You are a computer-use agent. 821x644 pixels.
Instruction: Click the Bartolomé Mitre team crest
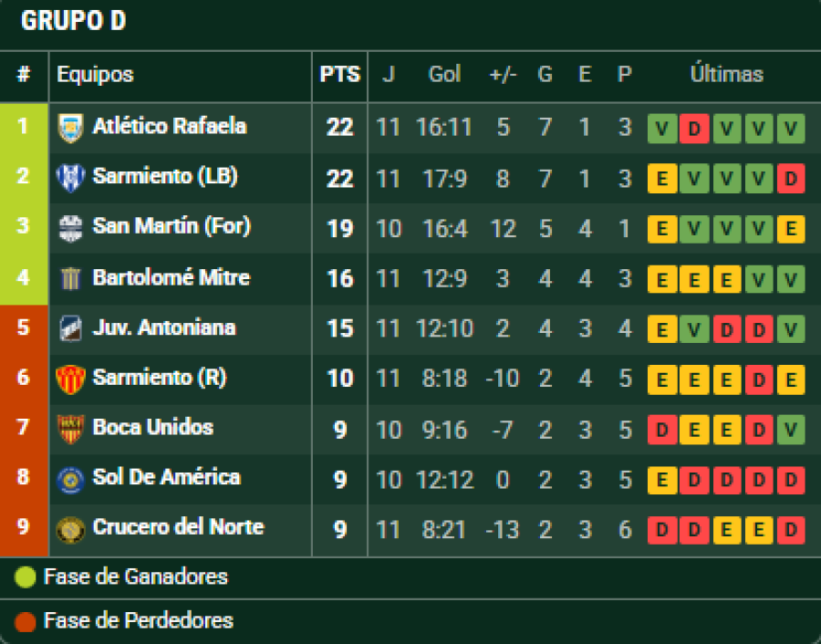[x=70, y=277]
